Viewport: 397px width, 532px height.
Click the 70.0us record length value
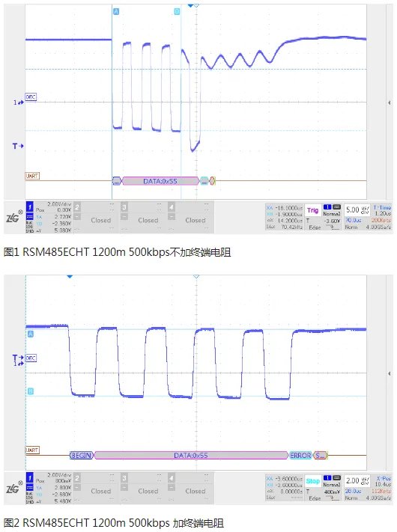pos(354,220)
